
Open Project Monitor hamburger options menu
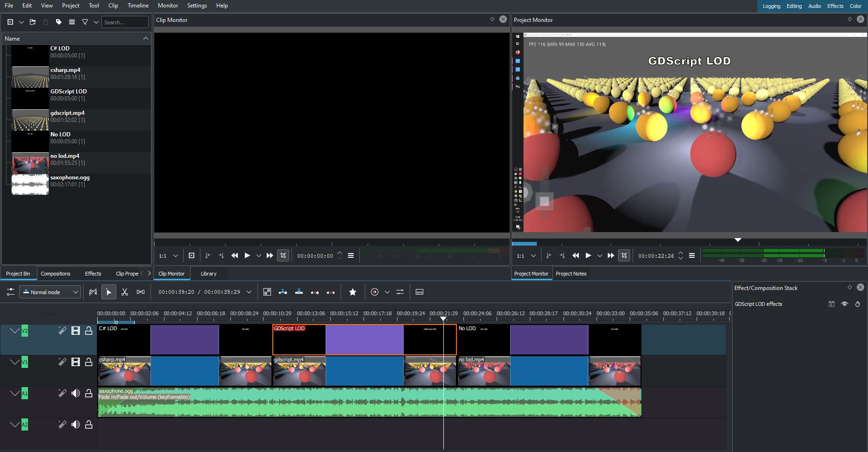click(692, 255)
